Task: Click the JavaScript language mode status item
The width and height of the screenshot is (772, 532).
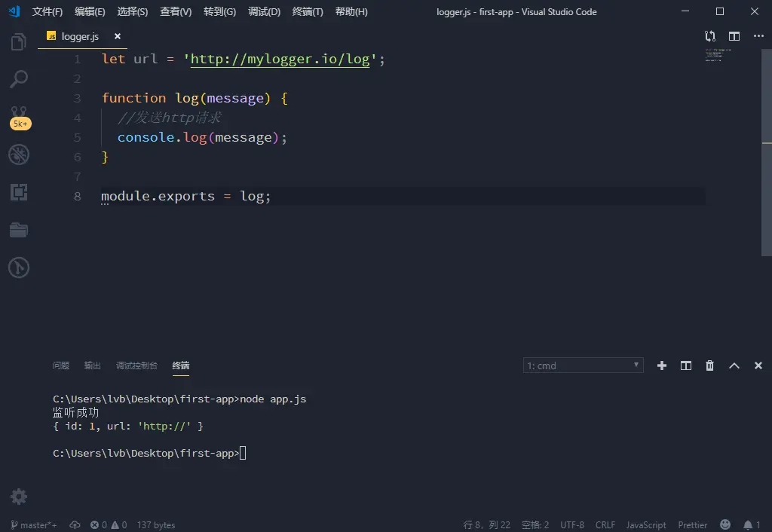Action: 646,525
